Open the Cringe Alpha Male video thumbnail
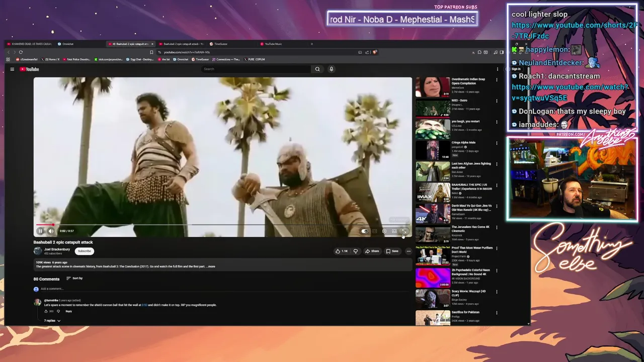Image resolution: width=644 pixels, height=362 pixels. [433, 150]
